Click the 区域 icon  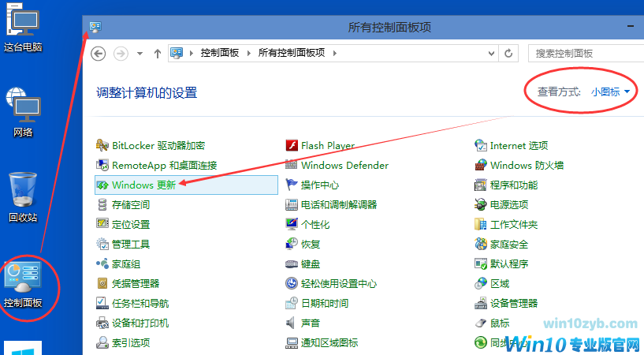481,283
